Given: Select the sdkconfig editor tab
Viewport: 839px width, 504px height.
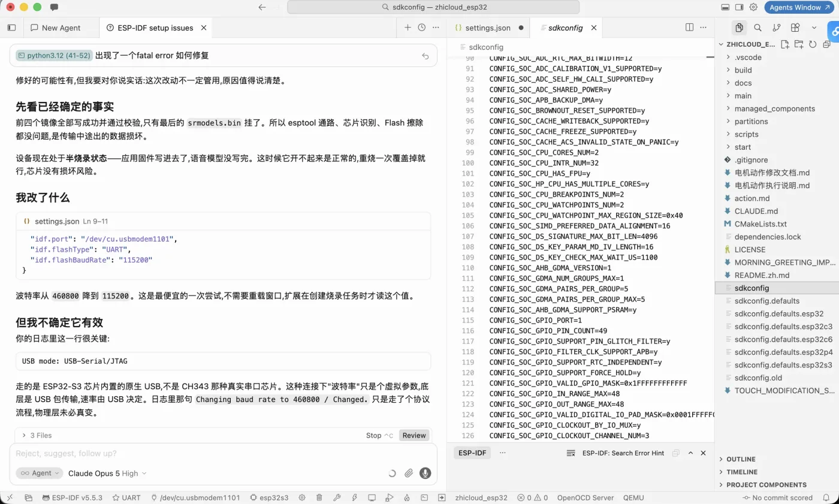Looking at the screenshot, I should click(565, 28).
